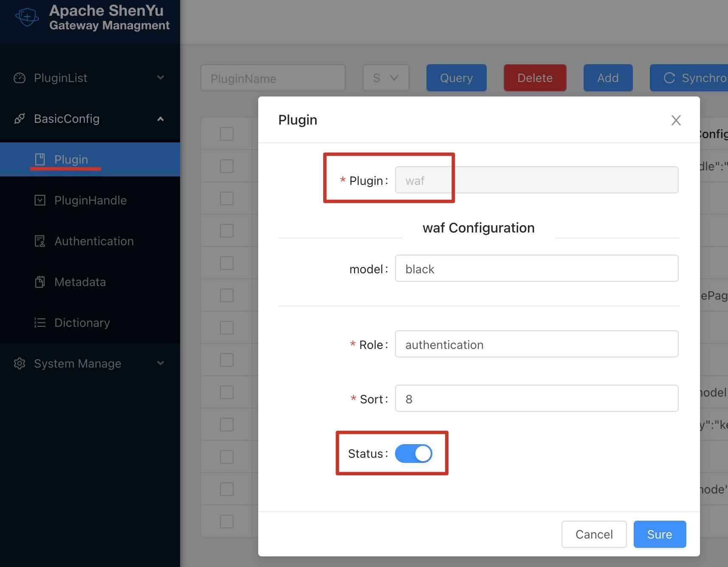
Task: Click the Metadata clipboard icon
Action: coord(40,282)
